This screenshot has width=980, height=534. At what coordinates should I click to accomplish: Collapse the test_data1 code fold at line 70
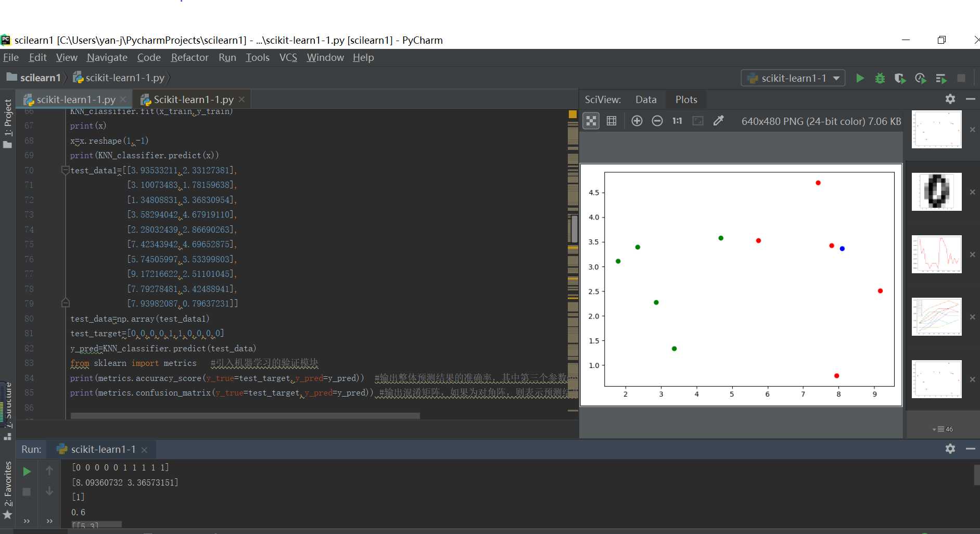65,170
